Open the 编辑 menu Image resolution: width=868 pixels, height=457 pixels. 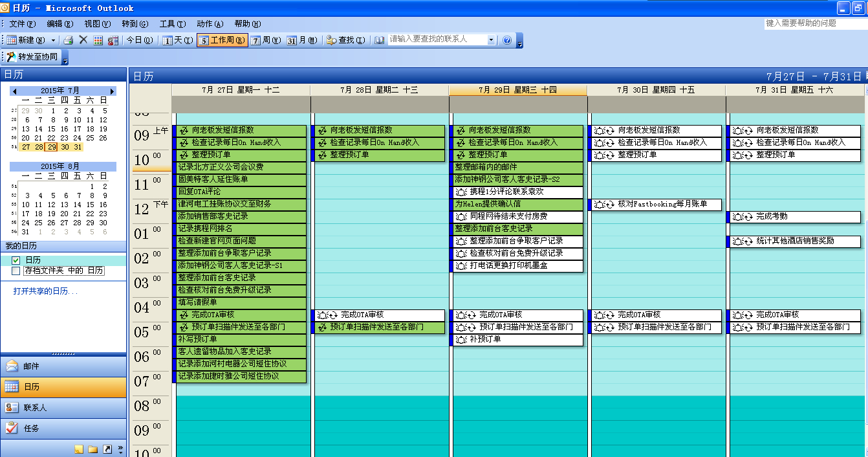click(60, 24)
